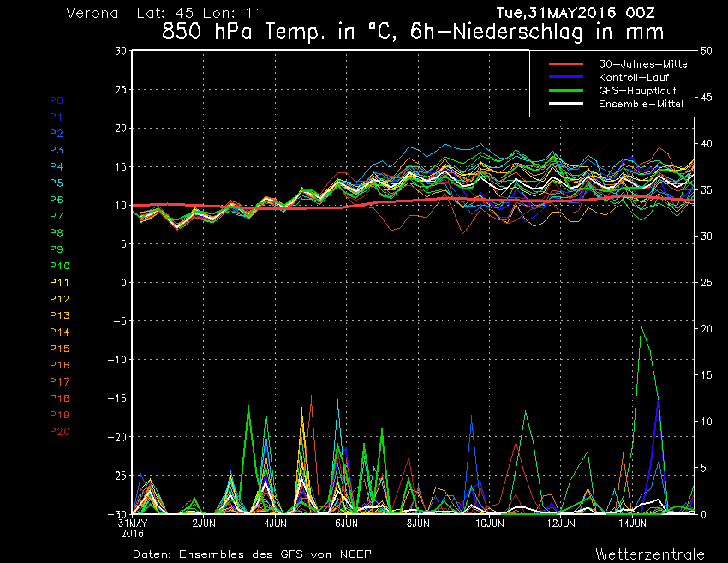The height and width of the screenshot is (563, 728).
Task: Click the 40 value on precipitation axis
Action: 707,144
